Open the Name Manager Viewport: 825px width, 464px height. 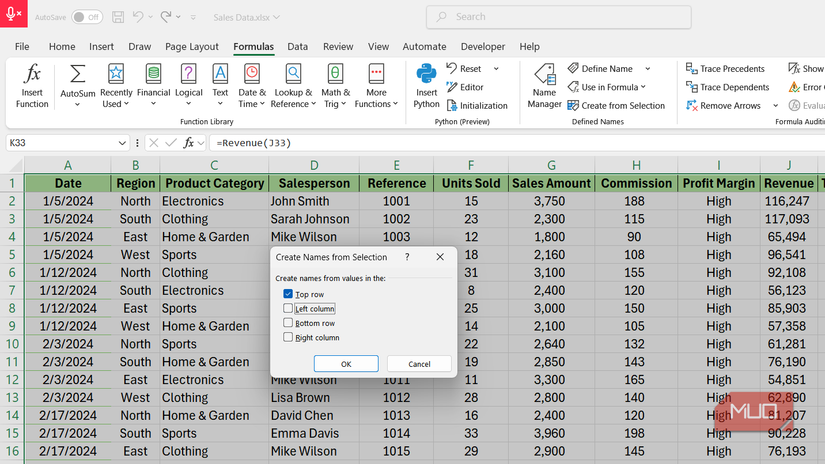(545, 86)
